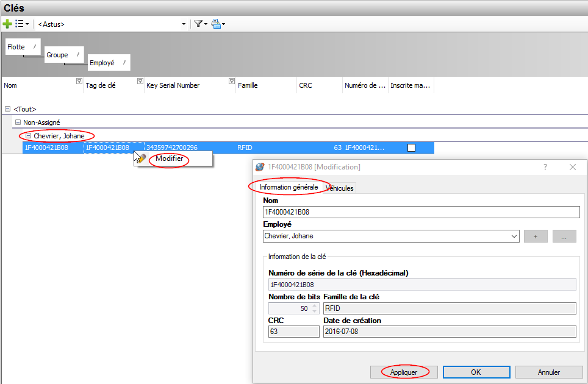Toggle the Inscrite ma... checkbox in selected row

tap(412, 148)
